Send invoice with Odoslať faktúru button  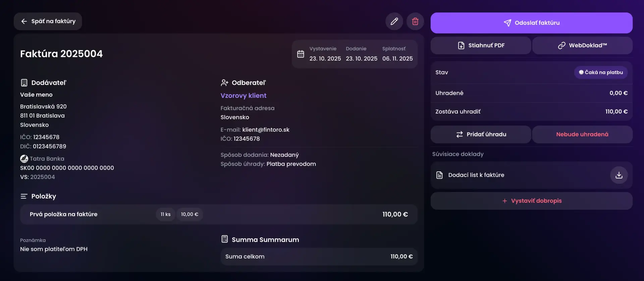click(531, 23)
